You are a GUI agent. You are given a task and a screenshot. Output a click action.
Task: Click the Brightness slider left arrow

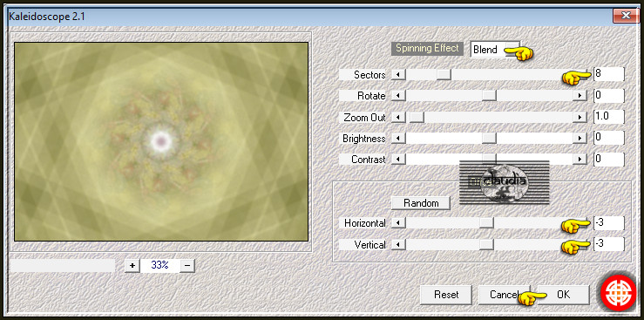coord(398,138)
